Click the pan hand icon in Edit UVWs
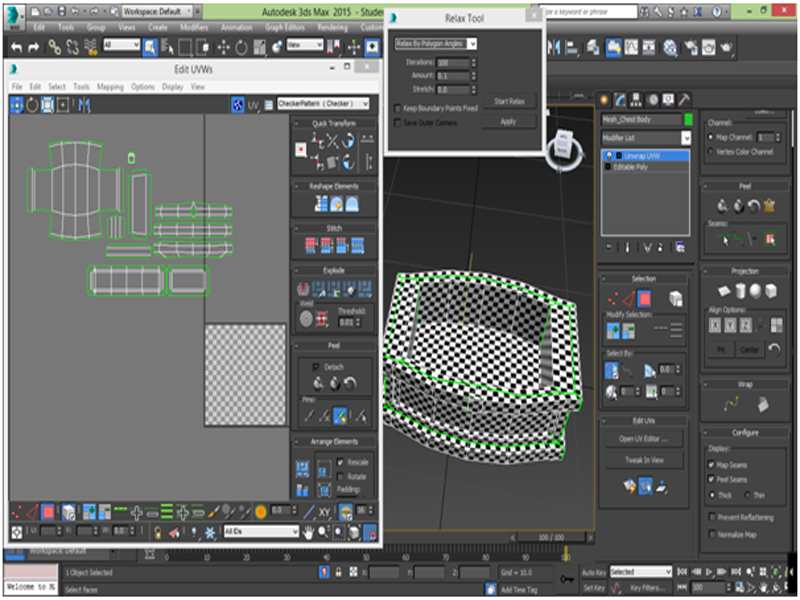This screenshot has height=600, width=800. pos(308,532)
